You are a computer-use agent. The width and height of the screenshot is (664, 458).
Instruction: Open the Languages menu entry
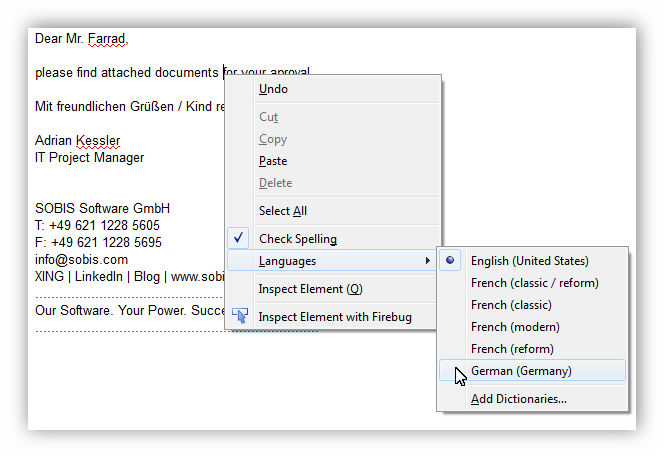click(333, 261)
